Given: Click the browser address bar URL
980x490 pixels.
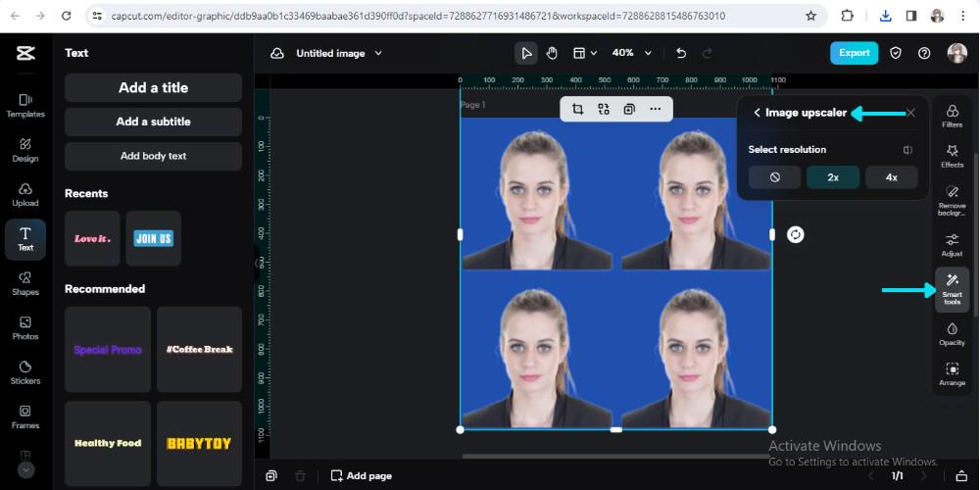Looking at the screenshot, I should [x=418, y=16].
